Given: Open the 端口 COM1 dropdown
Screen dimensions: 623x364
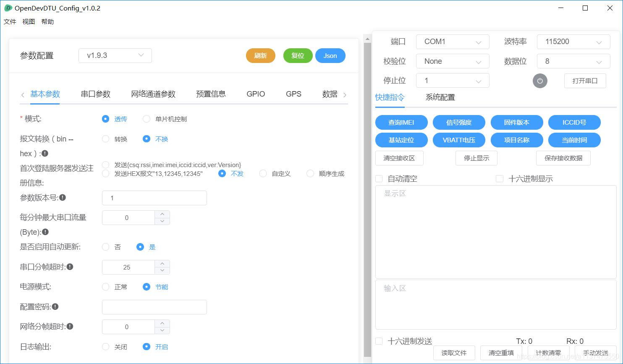Looking at the screenshot, I should 453,42.
